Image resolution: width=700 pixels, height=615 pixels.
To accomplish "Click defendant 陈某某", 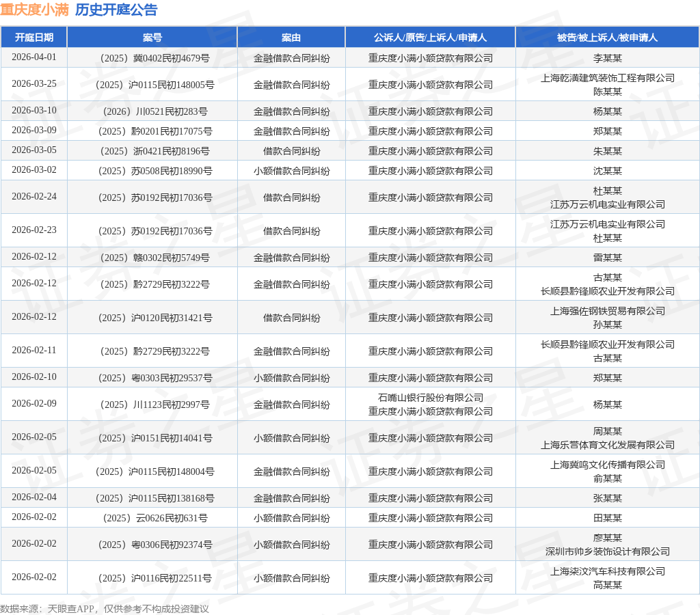I will pyautogui.click(x=607, y=92).
